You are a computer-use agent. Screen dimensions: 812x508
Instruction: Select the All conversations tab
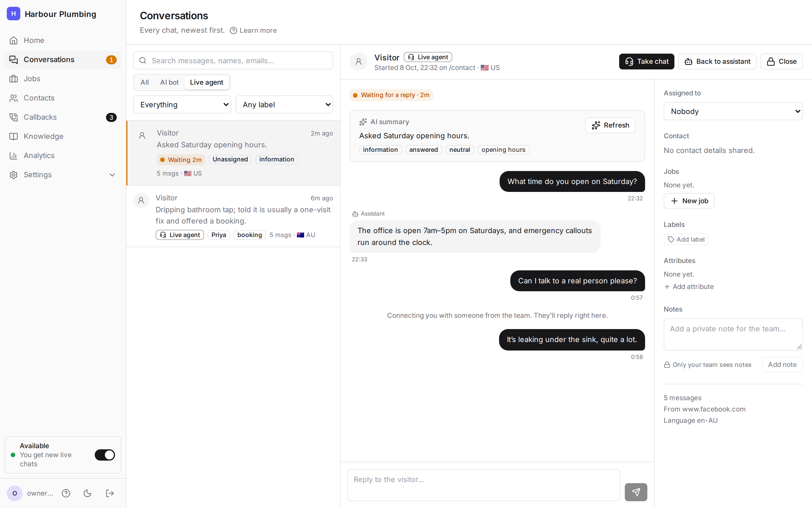(x=145, y=82)
